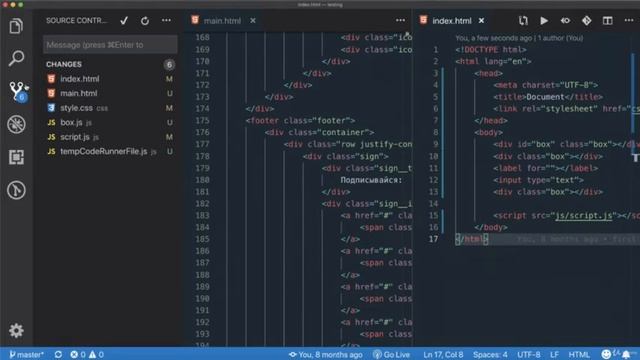Click line number 175 in main.html
Screen dimensions: 640x360
point(202,120)
